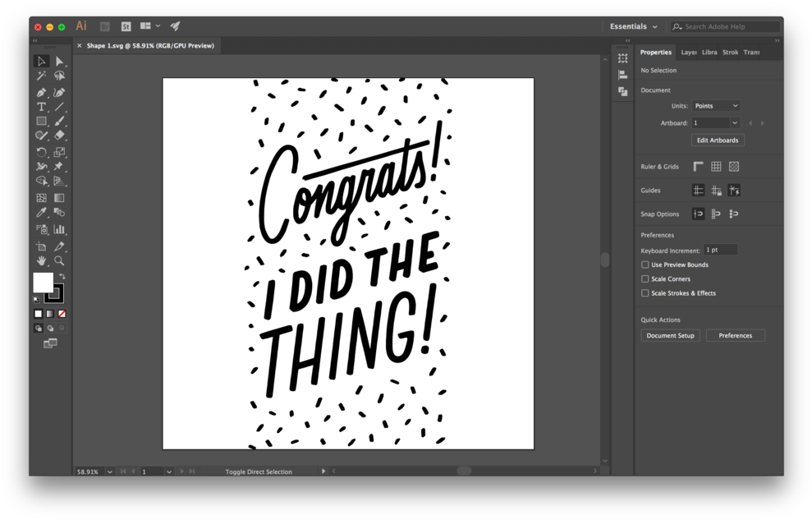Open the Essentials workspace switcher
Image resolution: width=812 pixels, height=520 pixels.
633,26
